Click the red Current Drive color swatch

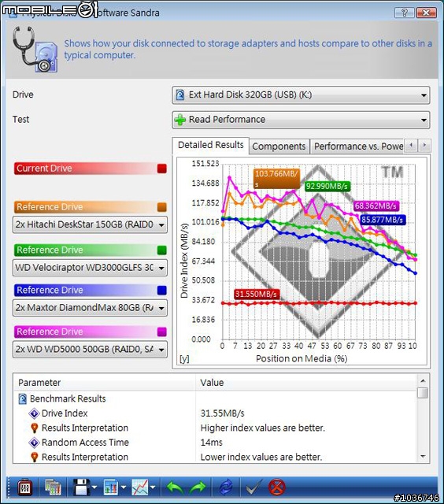pyautogui.click(x=162, y=169)
